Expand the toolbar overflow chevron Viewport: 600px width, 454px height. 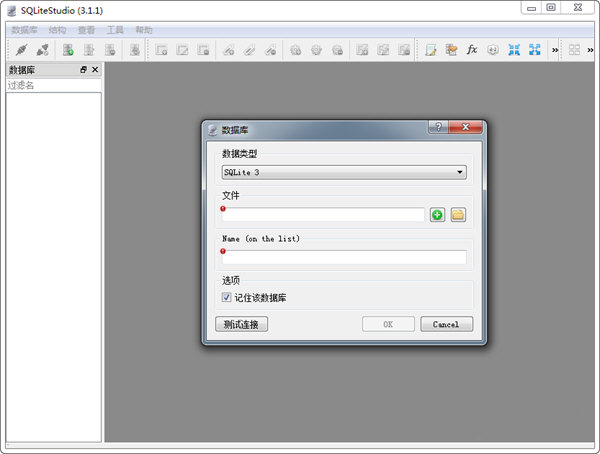(555, 49)
